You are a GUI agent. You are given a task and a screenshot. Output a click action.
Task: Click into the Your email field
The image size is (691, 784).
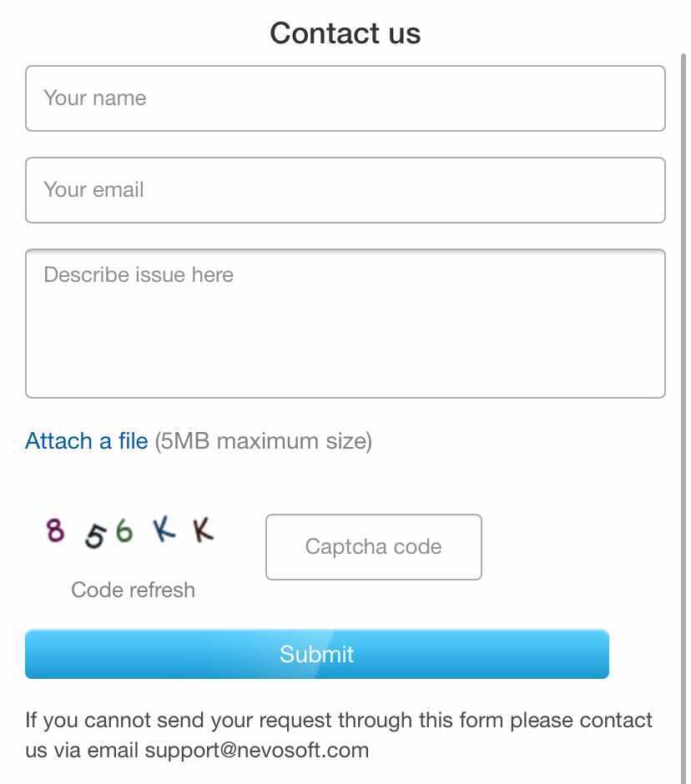click(x=345, y=190)
